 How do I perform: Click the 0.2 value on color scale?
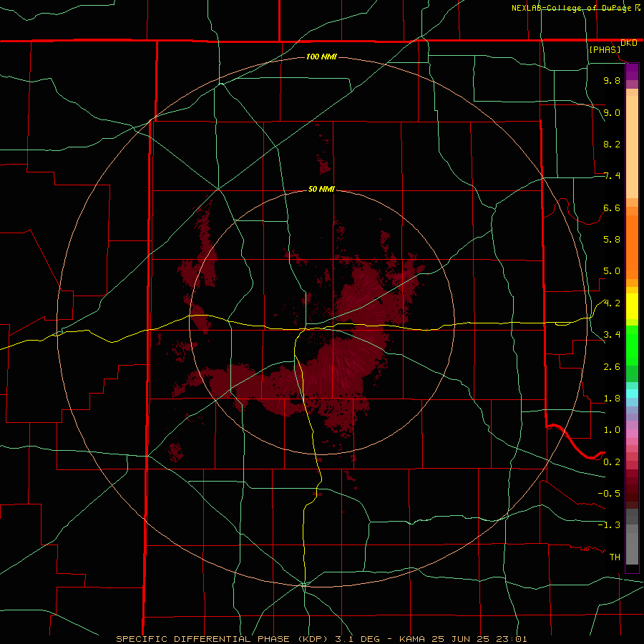(612, 462)
